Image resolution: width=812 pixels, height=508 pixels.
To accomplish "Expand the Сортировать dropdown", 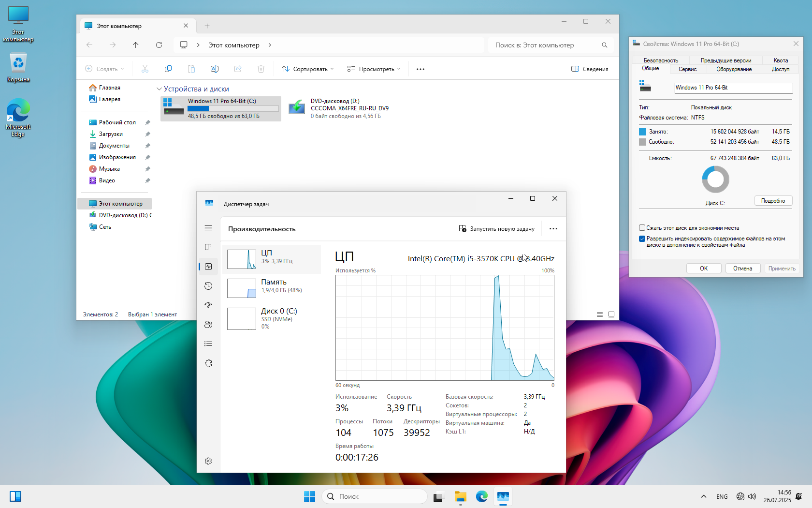I will pos(308,69).
